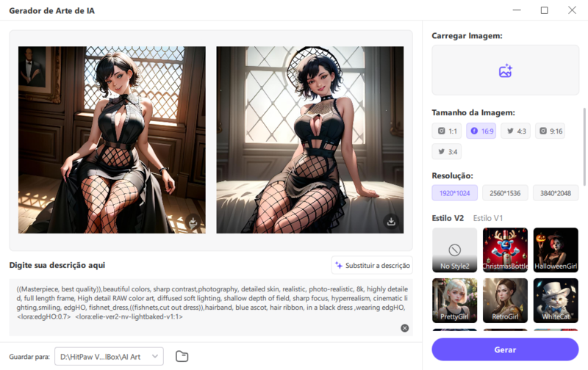Viewport: 588px width, 370px height.
Task: Choose the 1920*1024 resolution
Action: pyautogui.click(x=454, y=193)
